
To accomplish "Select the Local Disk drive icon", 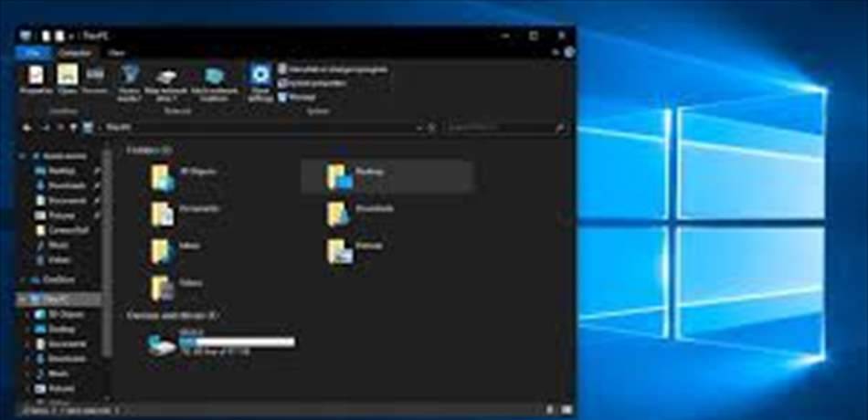I will click(x=163, y=344).
